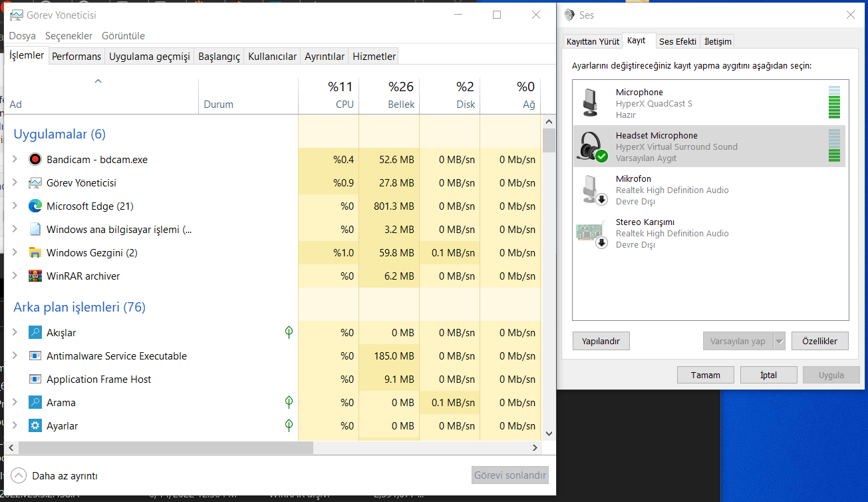Image resolution: width=868 pixels, height=502 pixels.
Task: Switch to the Kullanıcılar tab
Action: (272, 57)
